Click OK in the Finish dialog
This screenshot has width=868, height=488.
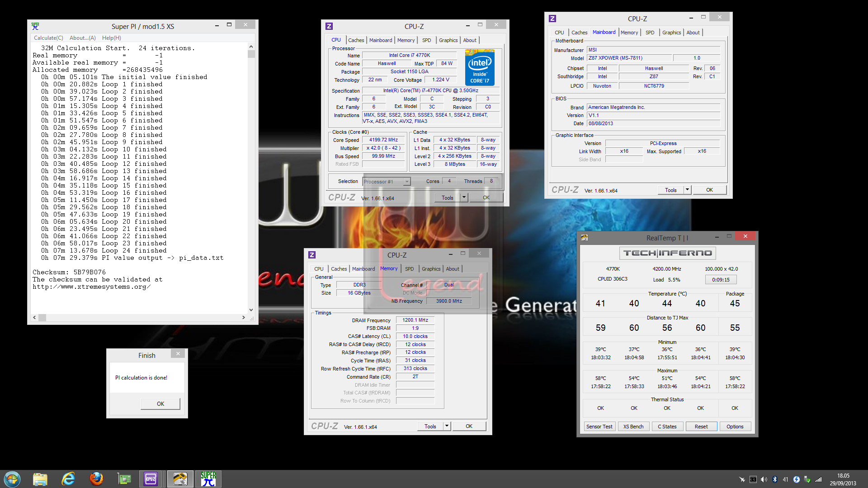(160, 404)
